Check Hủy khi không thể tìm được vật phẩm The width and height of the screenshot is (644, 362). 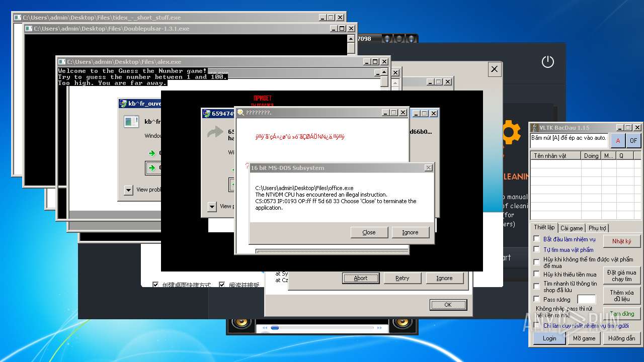click(x=536, y=262)
